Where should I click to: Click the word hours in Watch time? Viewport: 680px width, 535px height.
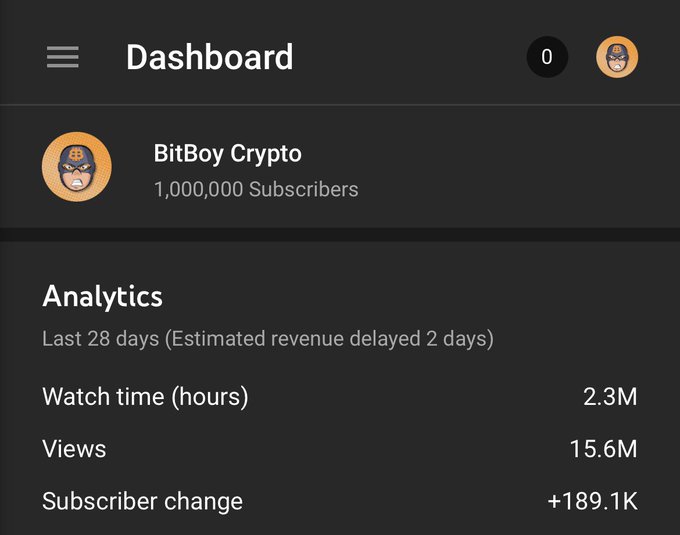click(210, 397)
